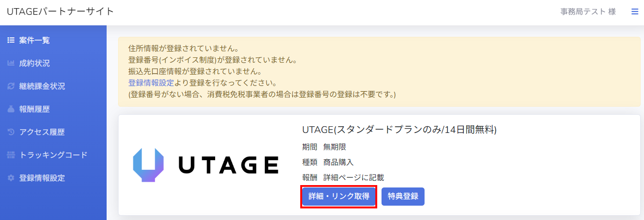Click the 事務局テスト 様 user name
This screenshot has height=220, width=644.
(x=588, y=11)
